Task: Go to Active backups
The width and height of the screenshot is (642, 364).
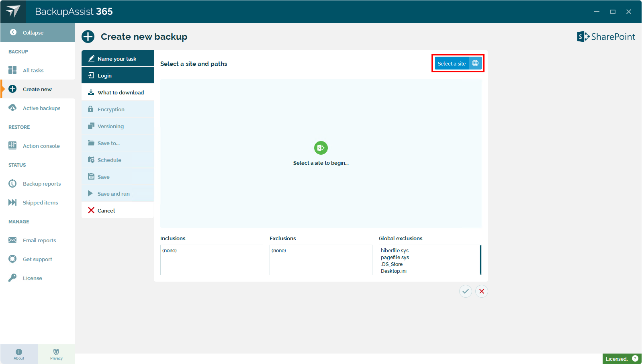Action: click(38, 108)
